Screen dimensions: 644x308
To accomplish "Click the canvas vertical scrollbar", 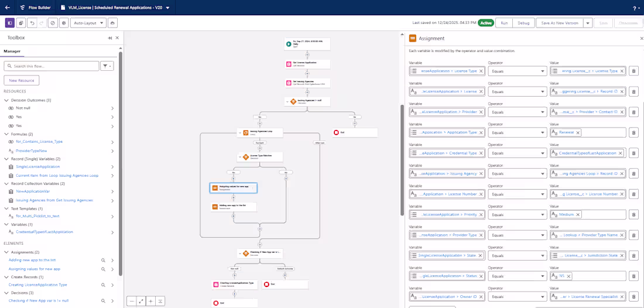I will pos(402,160).
